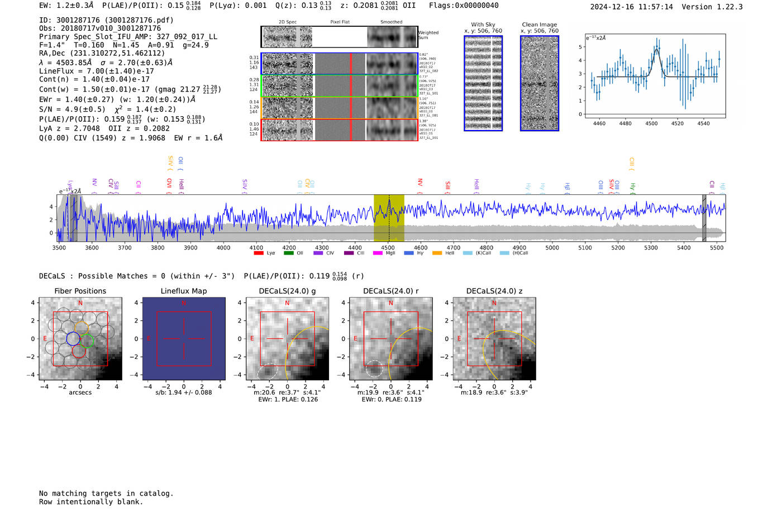Open the DECaLS(24.0) r image
Screen dimensions: 782x532
pyautogui.click(x=391, y=339)
